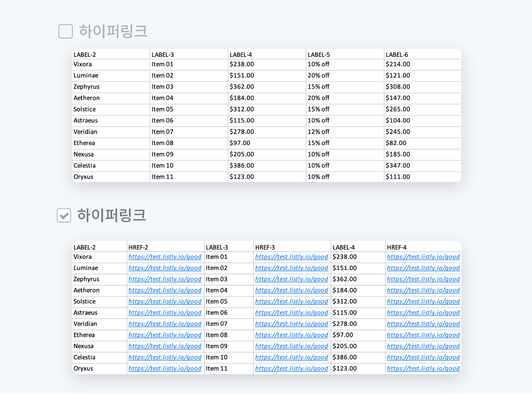Open the HREF-3 link next to Item 11
The height and width of the screenshot is (394, 532).
tap(292, 368)
